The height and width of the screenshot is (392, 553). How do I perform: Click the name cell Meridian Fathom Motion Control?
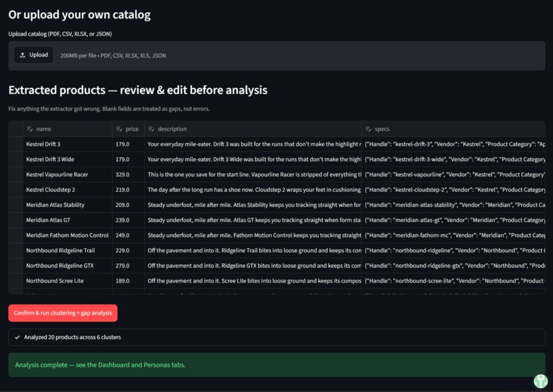click(67, 235)
